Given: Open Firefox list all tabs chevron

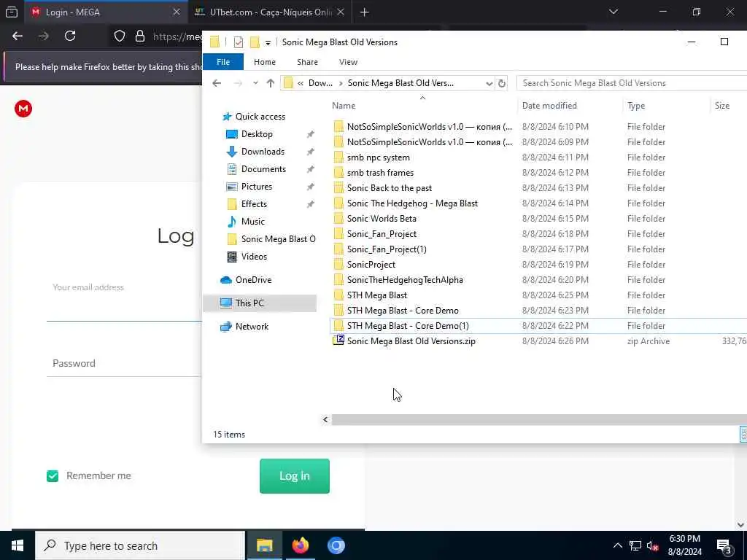Looking at the screenshot, I should pyautogui.click(x=614, y=12).
